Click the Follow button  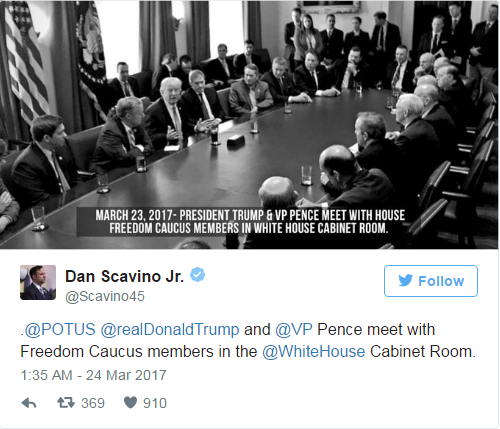(431, 281)
